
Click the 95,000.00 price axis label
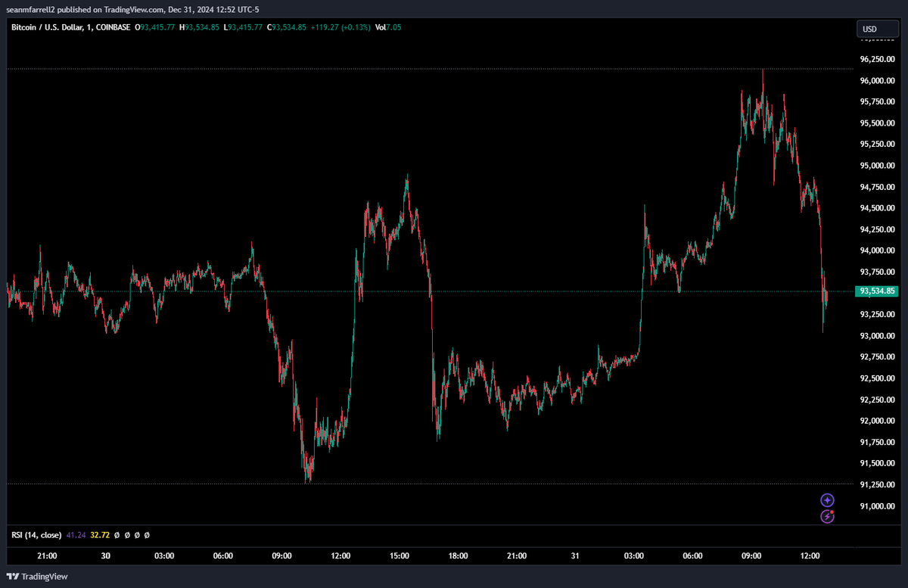click(878, 166)
